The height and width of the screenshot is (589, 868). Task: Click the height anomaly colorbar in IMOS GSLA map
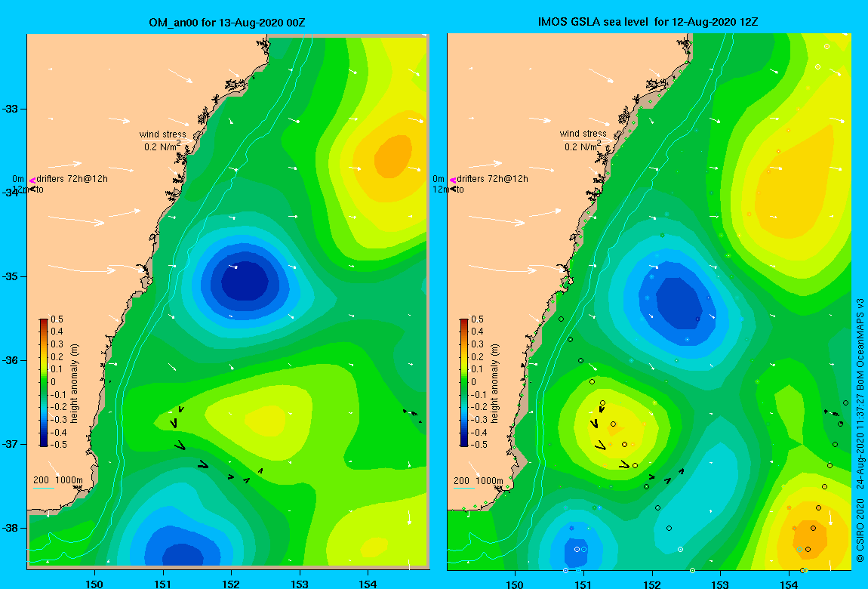(x=464, y=383)
